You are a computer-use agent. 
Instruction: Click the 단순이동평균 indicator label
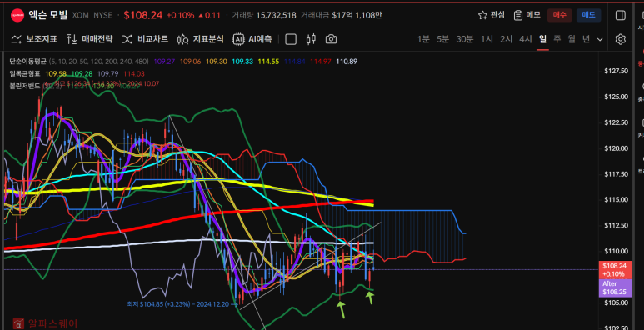(27, 62)
